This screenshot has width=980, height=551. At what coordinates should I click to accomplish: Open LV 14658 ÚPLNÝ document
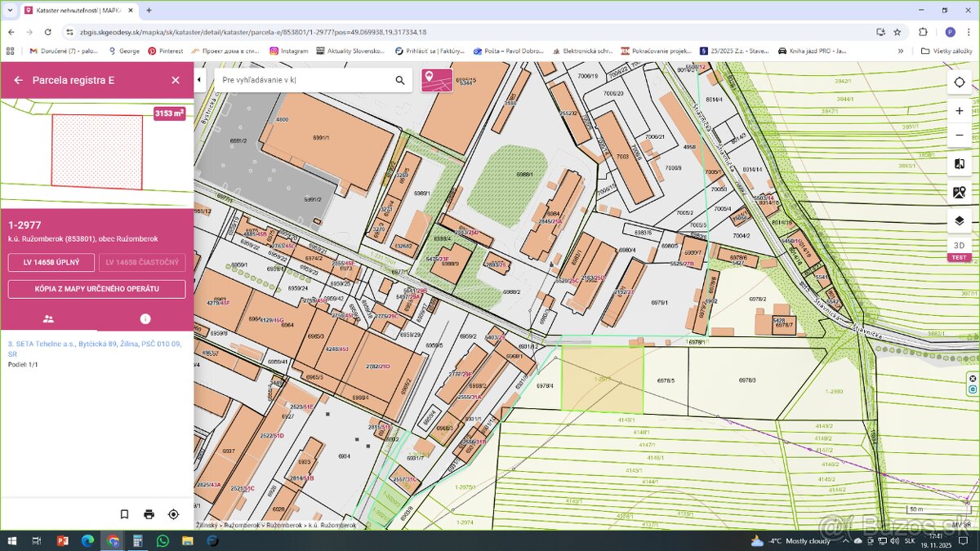pyautogui.click(x=51, y=263)
